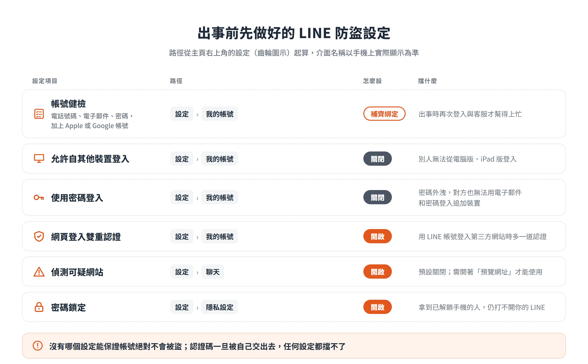Image resolution: width=588 pixels, height=364 pixels.
Task: Click the 設定 chip in 網頁登入雙重認證 row
Action: pos(182,236)
